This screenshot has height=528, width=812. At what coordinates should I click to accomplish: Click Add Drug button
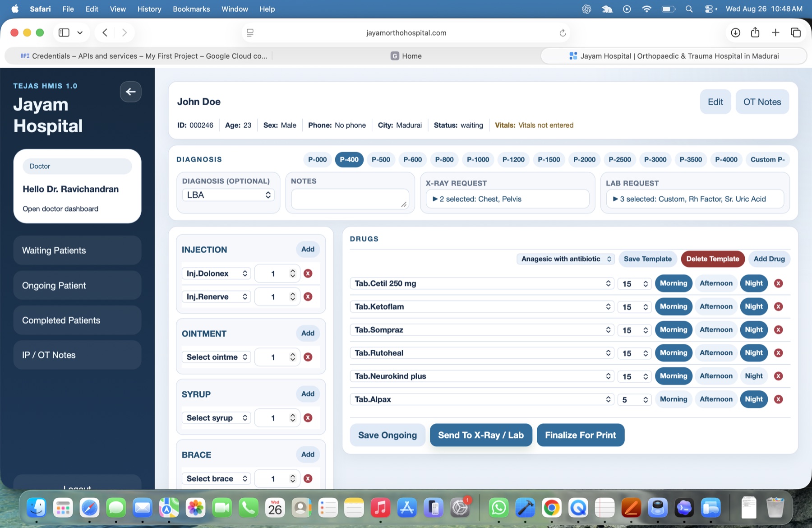click(769, 259)
